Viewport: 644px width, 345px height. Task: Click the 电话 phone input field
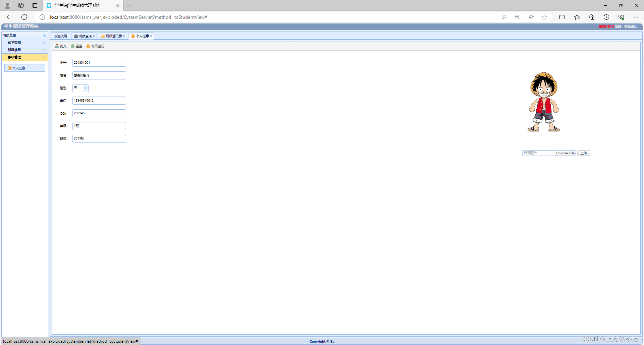99,101
